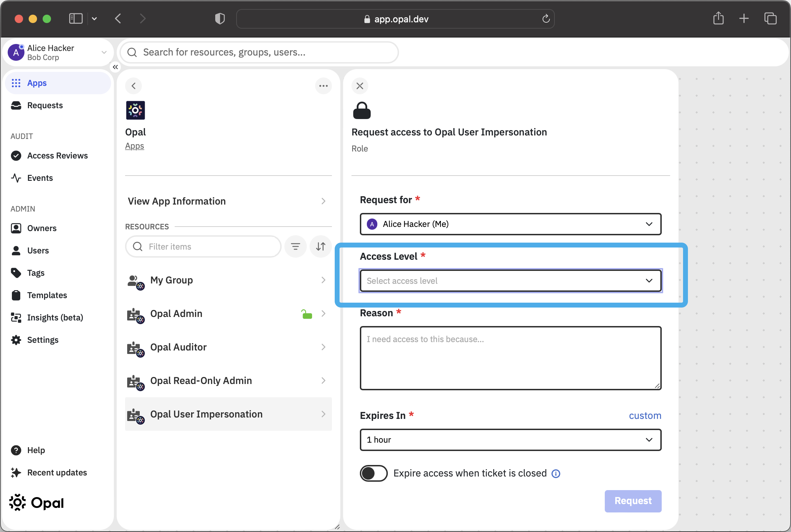Click the info icon beside ticket expiry toggle
The height and width of the screenshot is (532, 791).
tap(556, 474)
